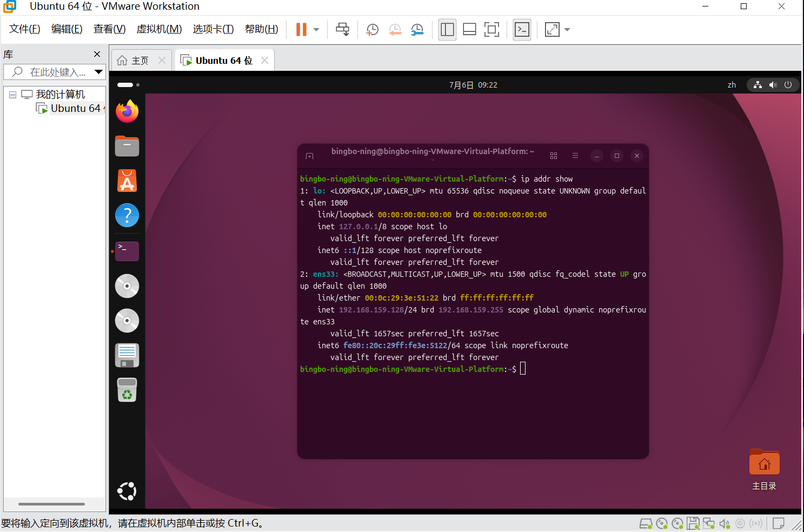Image resolution: width=804 pixels, height=532 pixels.
Task: Toggle the library sidebar view
Action: tap(447, 29)
